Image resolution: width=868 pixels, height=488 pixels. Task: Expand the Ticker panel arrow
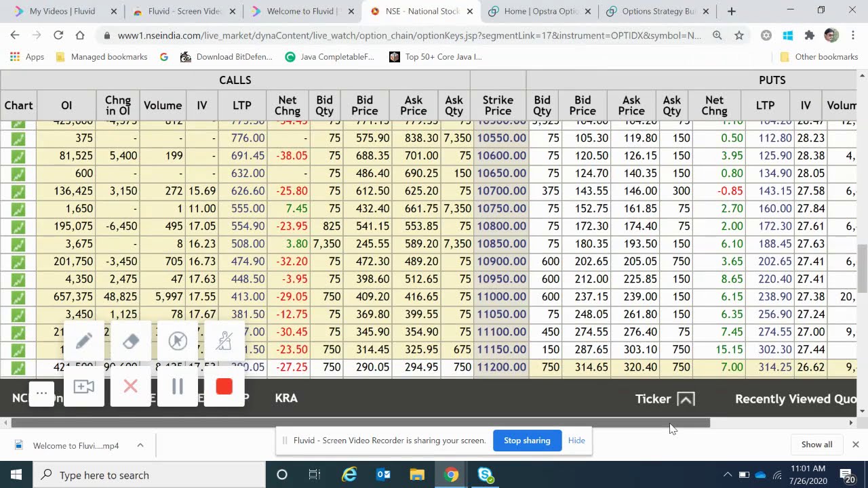tap(686, 399)
